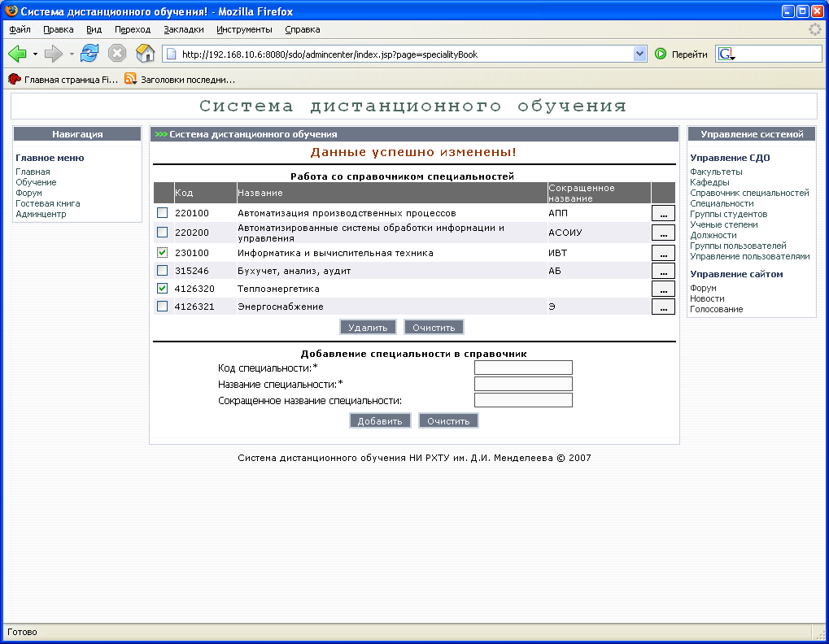The width and height of the screenshot is (829, 644).
Task: Check the Энергоснабжение checkbox
Action: click(x=163, y=307)
